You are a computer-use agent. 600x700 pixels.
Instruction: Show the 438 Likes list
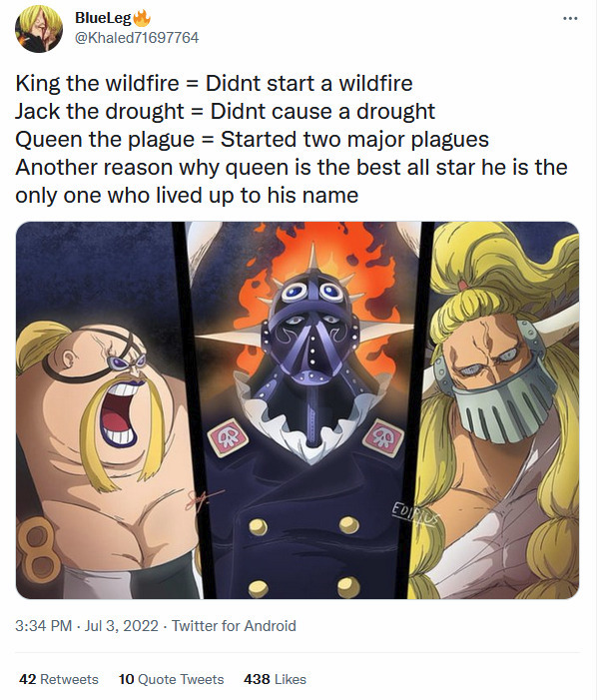pyautogui.click(x=275, y=679)
